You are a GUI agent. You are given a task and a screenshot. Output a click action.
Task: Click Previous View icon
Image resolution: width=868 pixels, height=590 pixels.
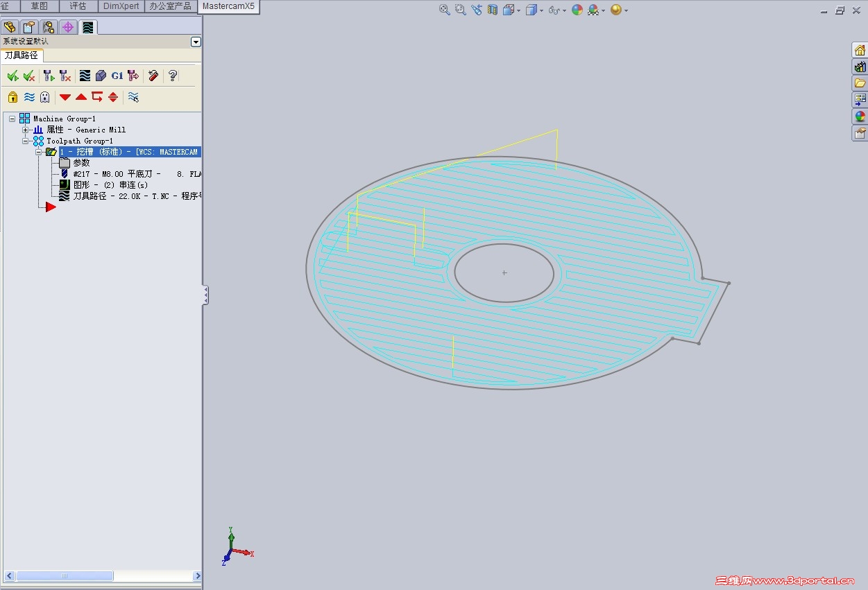477,10
